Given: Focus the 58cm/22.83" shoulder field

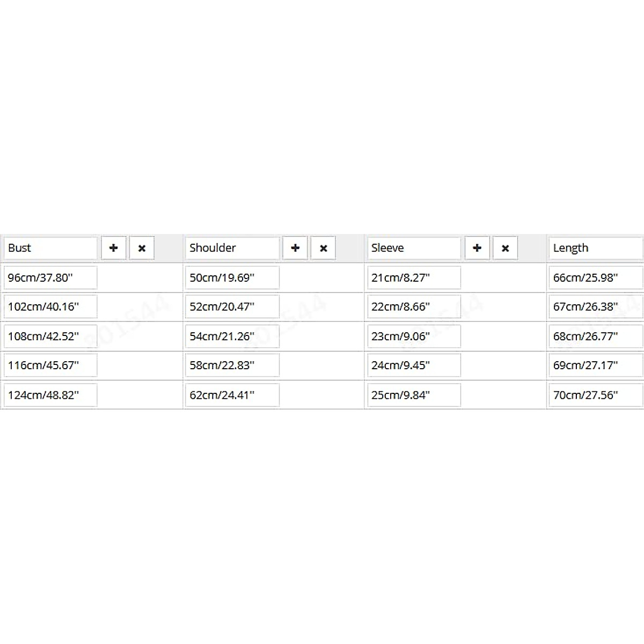Looking at the screenshot, I should click(232, 365).
